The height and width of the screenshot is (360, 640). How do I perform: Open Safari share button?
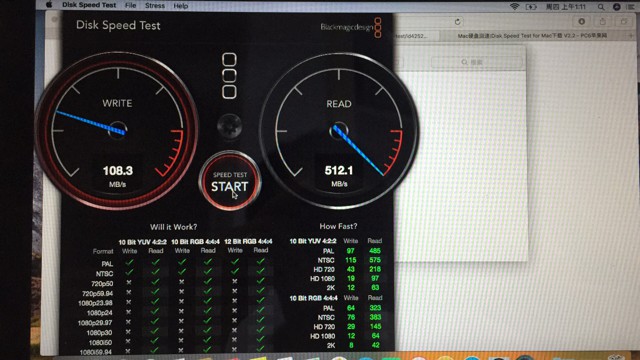click(603, 22)
